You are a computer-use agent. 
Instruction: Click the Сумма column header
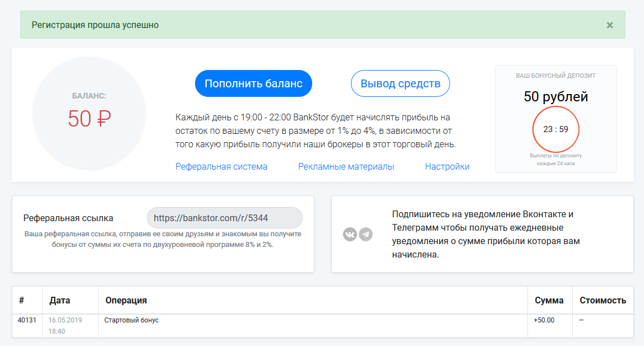tap(550, 301)
